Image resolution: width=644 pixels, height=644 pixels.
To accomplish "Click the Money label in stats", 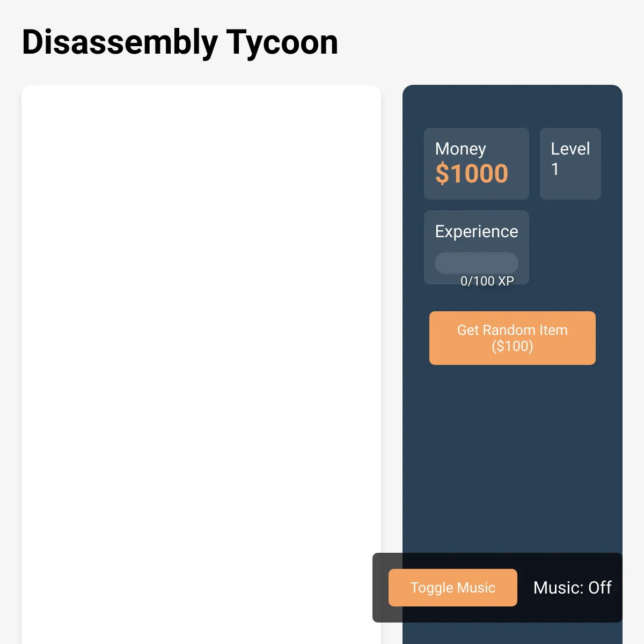I will click(x=460, y=149).
